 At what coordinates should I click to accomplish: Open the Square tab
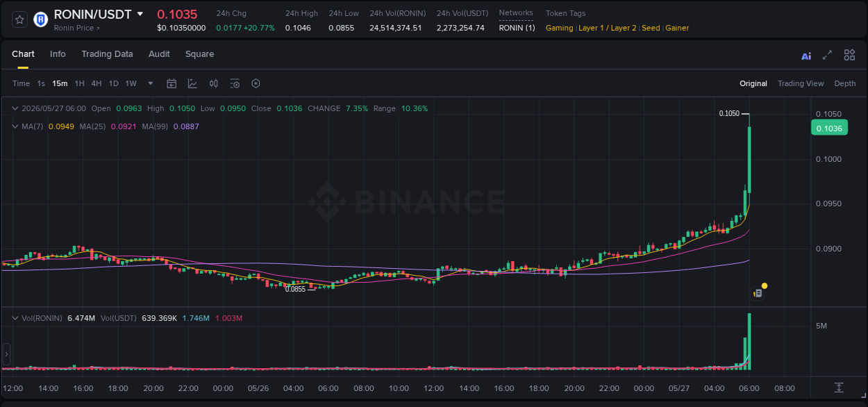coord(199,54)
